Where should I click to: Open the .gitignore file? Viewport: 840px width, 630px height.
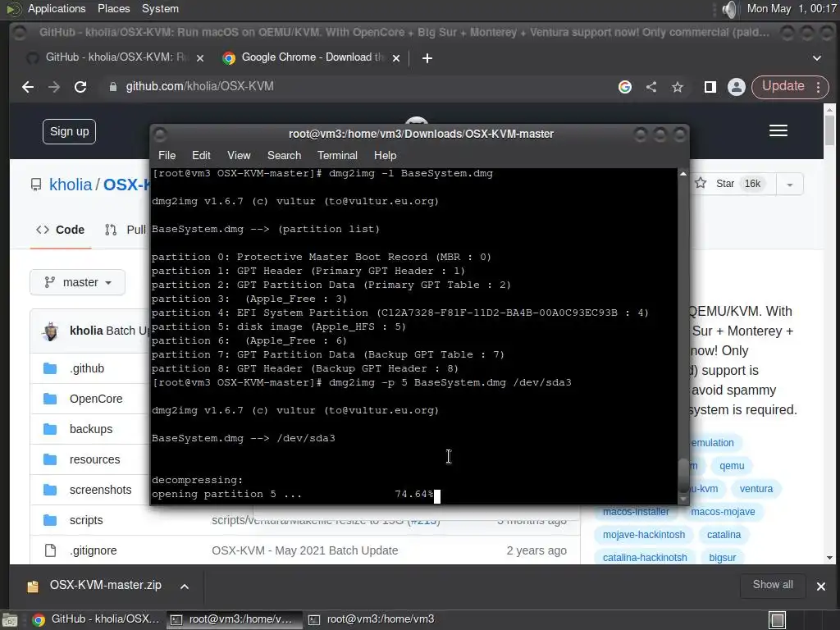point(94,550)
